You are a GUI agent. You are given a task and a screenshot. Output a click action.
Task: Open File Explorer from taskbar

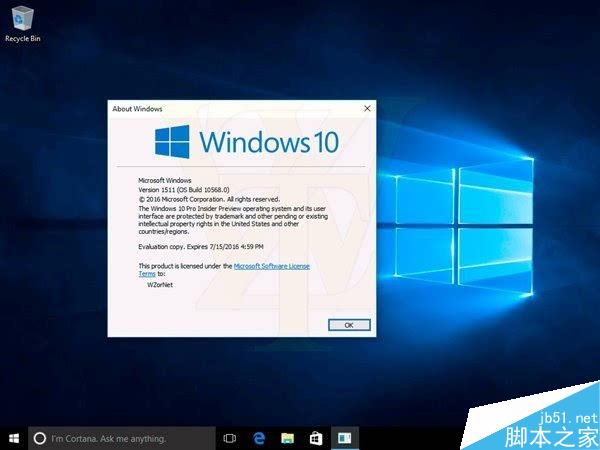pos(287,438)
